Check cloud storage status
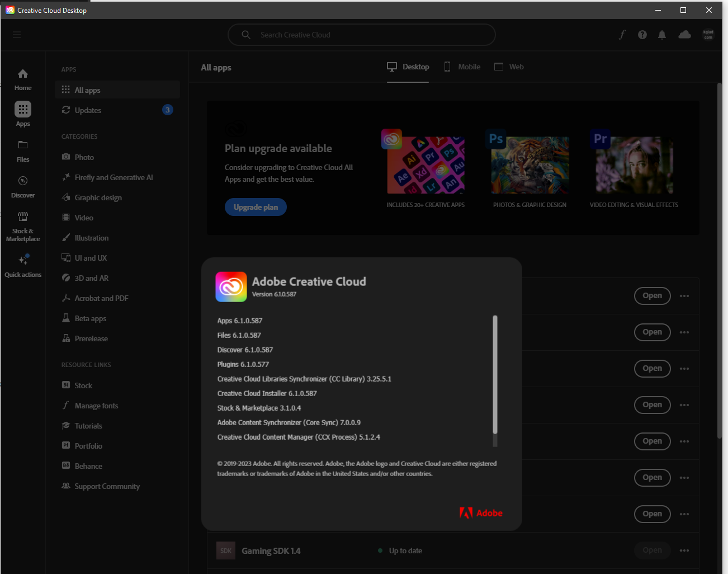This screenshot has height=574, width=728. 684,34
